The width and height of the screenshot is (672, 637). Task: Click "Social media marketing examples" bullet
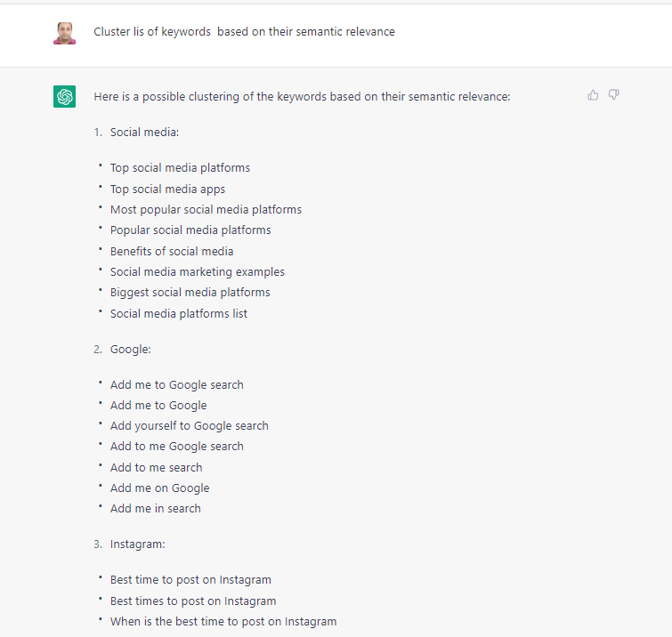pyautogui.click(x=198, y=272)
